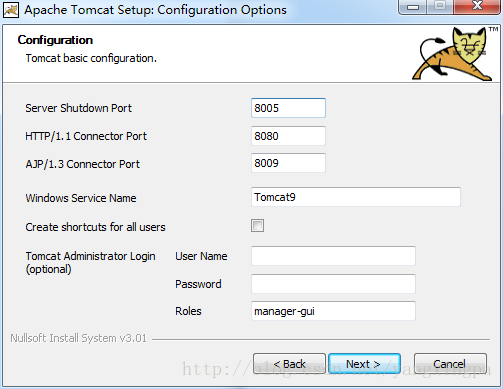This screenshot has height=389, width=503.
Task: Minimize the setup window
Action: point(413,6)
